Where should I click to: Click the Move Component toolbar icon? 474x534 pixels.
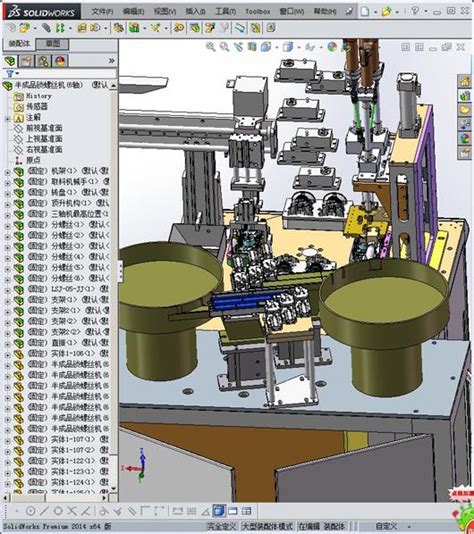coord(96,28)
